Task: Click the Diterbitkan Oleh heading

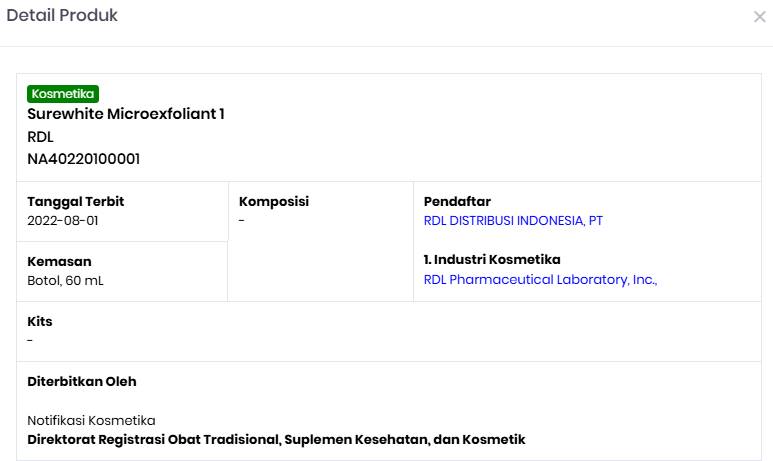Action: click(82, 382)
